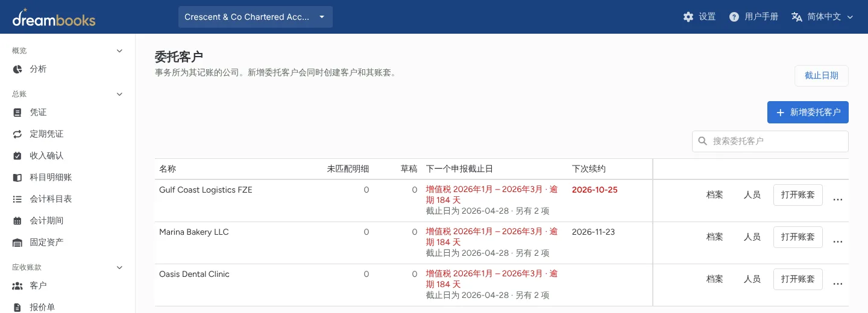This screenshot has height=313, width=868.
Task: Open 人员 for Gulf Coast Logistics FZE
Action: [752, 195]
